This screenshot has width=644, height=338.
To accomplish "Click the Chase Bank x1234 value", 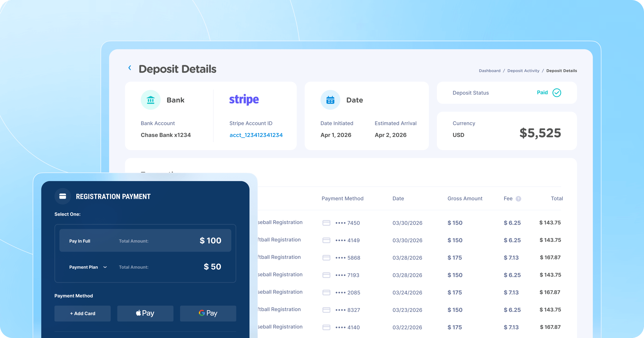I will coord(166,135).
